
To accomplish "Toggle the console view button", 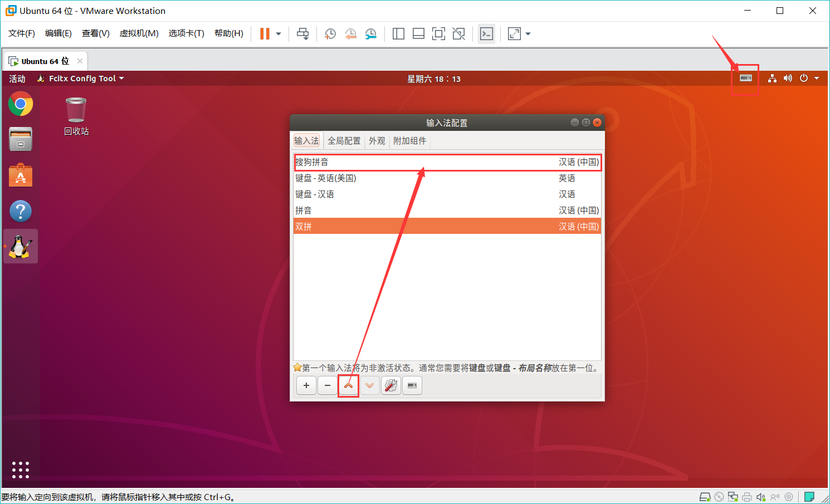I will coord(486,34).
